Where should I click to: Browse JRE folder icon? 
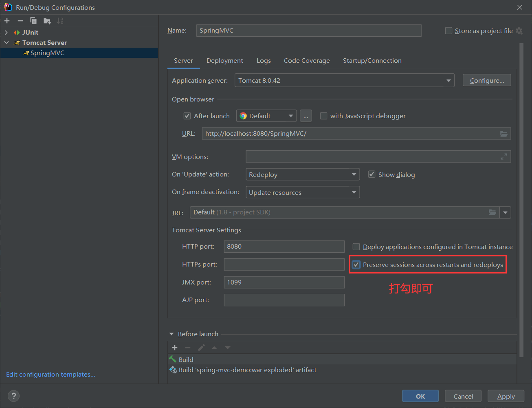pyautogui.click(x=492, y=212)
